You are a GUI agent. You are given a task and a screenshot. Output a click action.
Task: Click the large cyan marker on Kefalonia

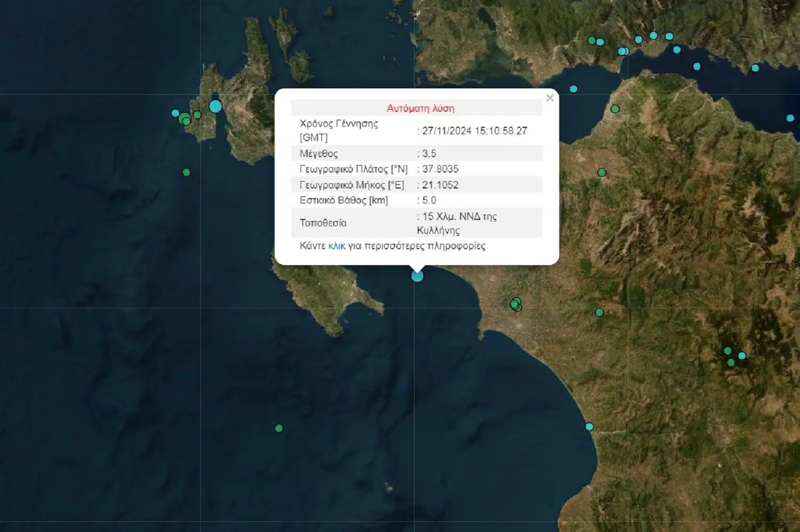(x=215, y=106)
